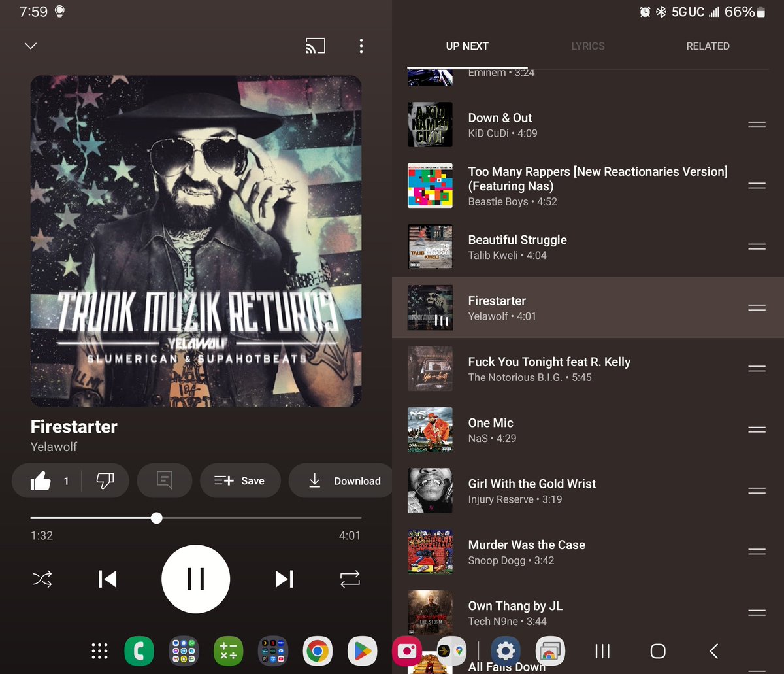Open the Settings gear app

(x=506, y=651)
